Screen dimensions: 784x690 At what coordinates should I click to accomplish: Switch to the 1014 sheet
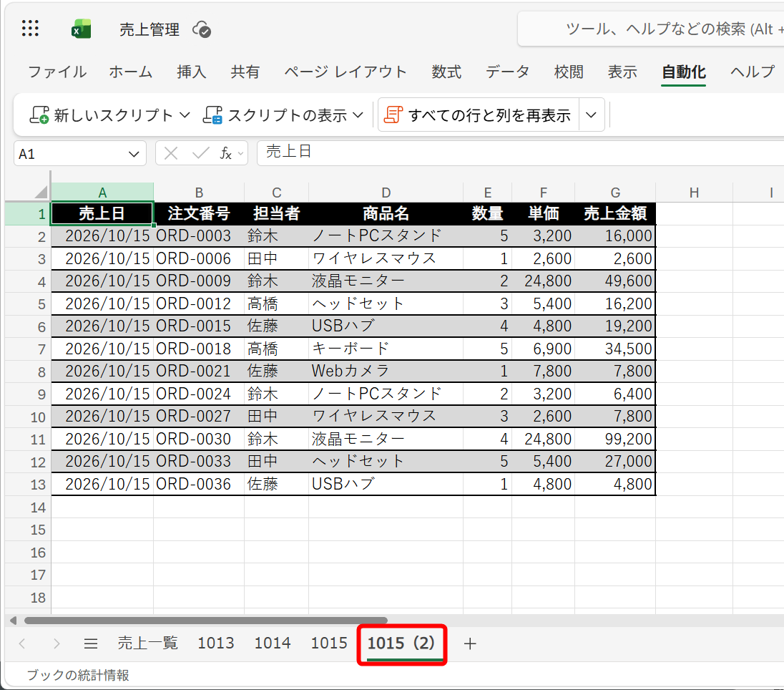click(x=273, y=643)
